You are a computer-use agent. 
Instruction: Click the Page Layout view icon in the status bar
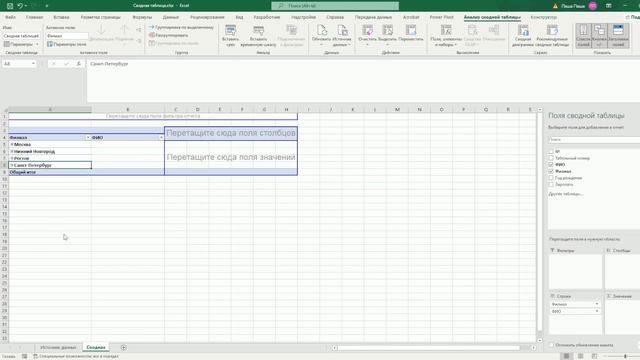(x=580, y=356)
